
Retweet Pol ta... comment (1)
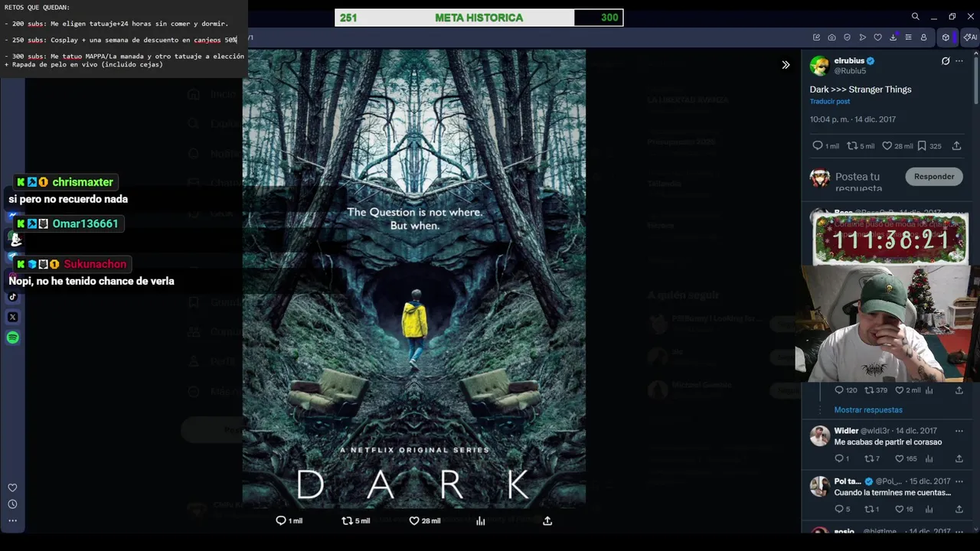click(x=871, y=509)
